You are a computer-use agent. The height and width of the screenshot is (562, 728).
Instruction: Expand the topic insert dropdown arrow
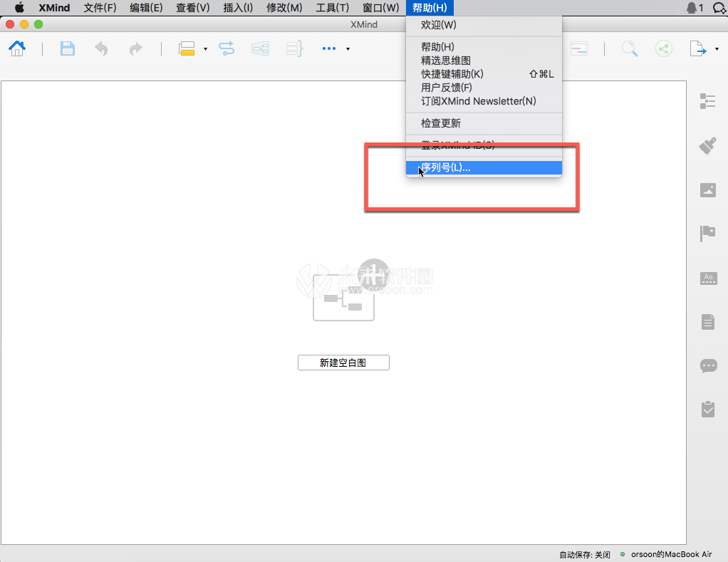(x=205, y=48)
